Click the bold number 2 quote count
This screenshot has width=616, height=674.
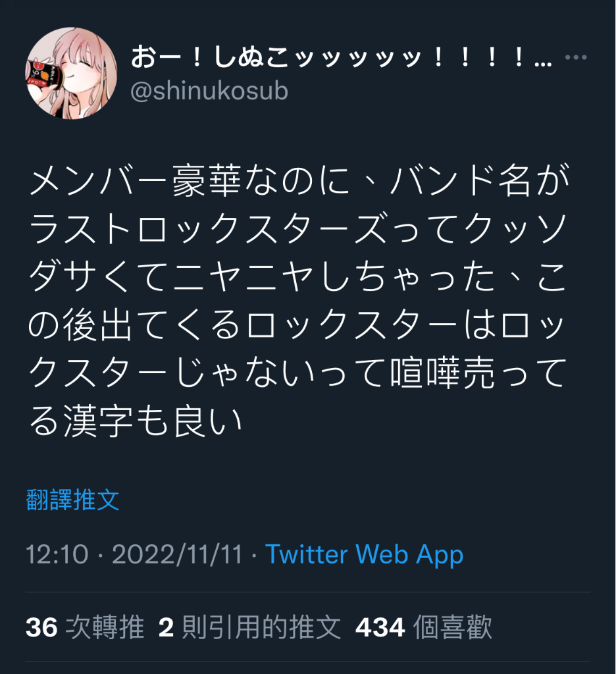click(x=166, y=627)
